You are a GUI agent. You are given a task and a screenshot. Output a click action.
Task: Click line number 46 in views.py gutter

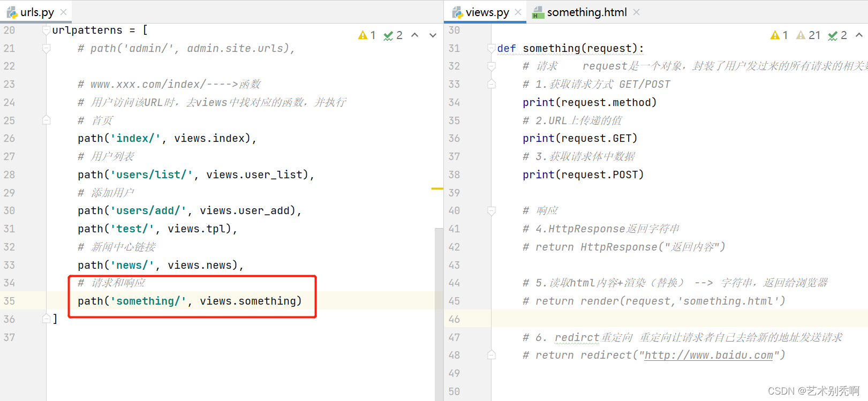click(454, 319)
